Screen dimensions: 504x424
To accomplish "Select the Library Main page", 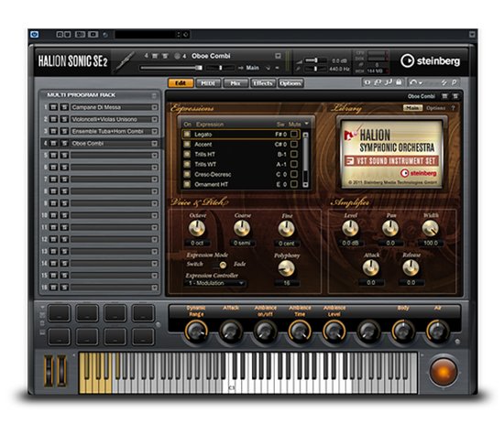I will click(x=412, y=108).
